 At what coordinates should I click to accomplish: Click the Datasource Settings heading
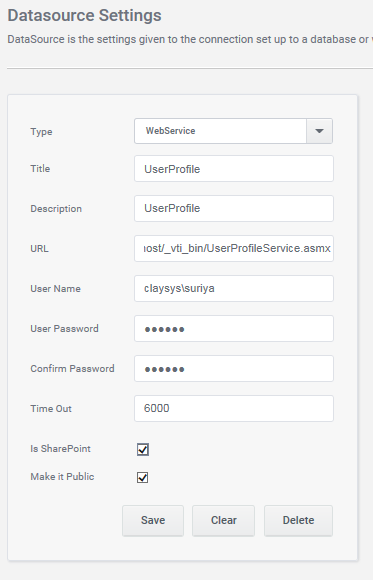pos(84,16)
